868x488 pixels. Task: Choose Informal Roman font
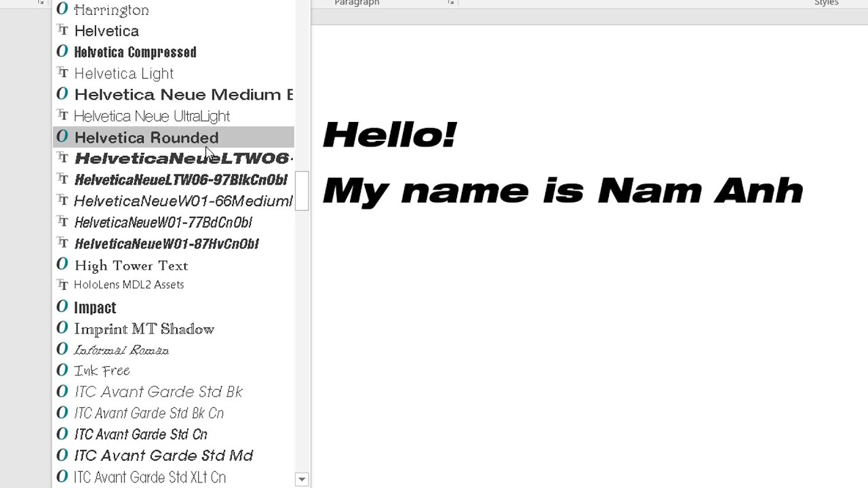(174, 350)
